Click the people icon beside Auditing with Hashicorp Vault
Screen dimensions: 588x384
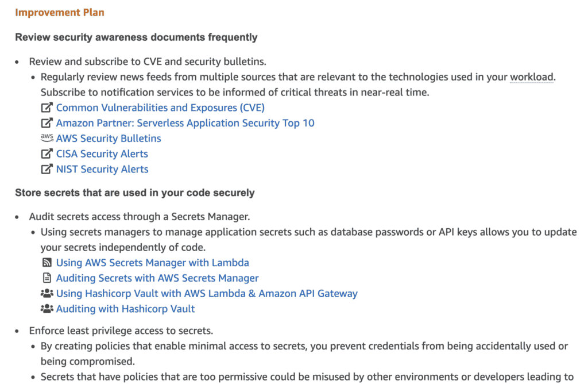coord(47,309)
